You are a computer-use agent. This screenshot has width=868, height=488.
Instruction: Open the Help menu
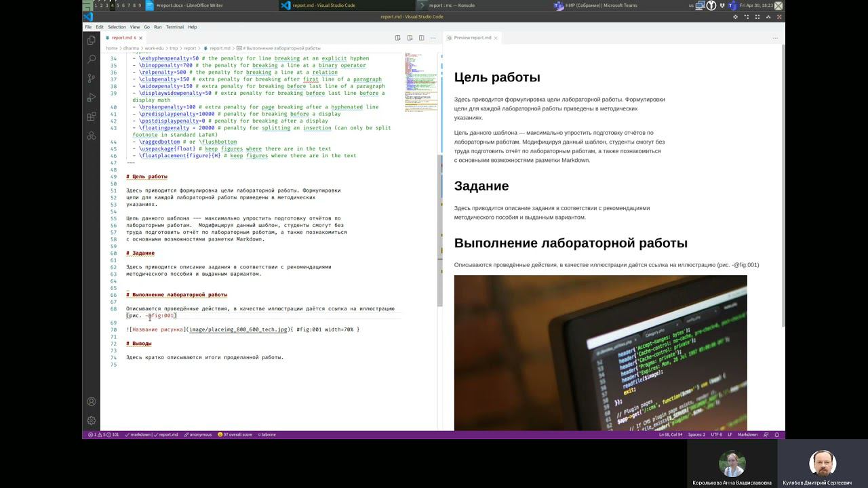pos(193,27)
